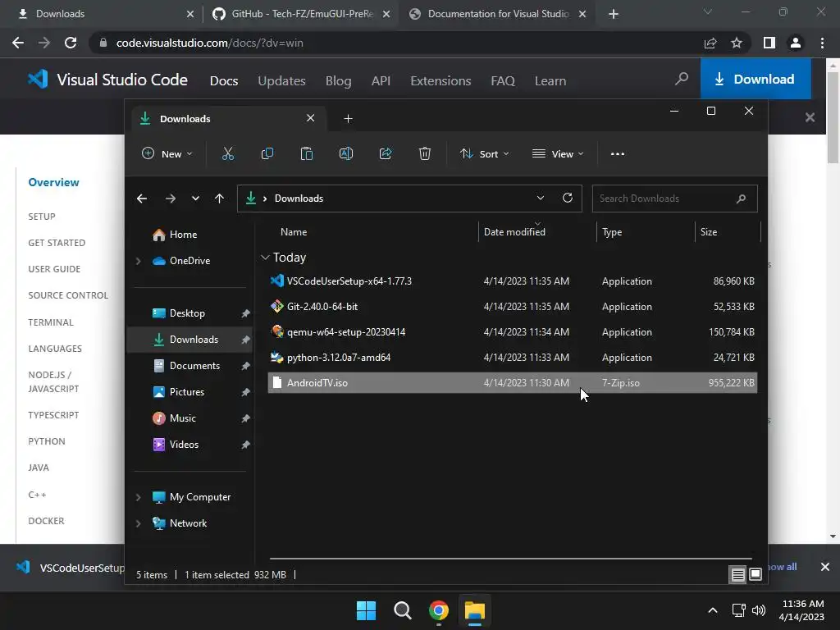Bookmark this page with the star icon
The height and width of the screenshot is (630, 840).
coord(737,43)
